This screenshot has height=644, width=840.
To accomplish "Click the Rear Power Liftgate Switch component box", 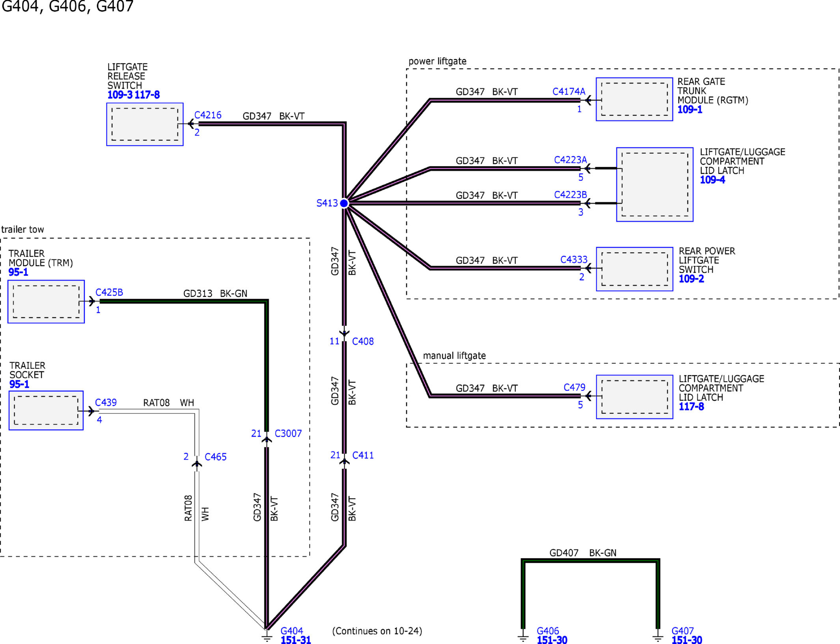I will (x=635, y=269).
